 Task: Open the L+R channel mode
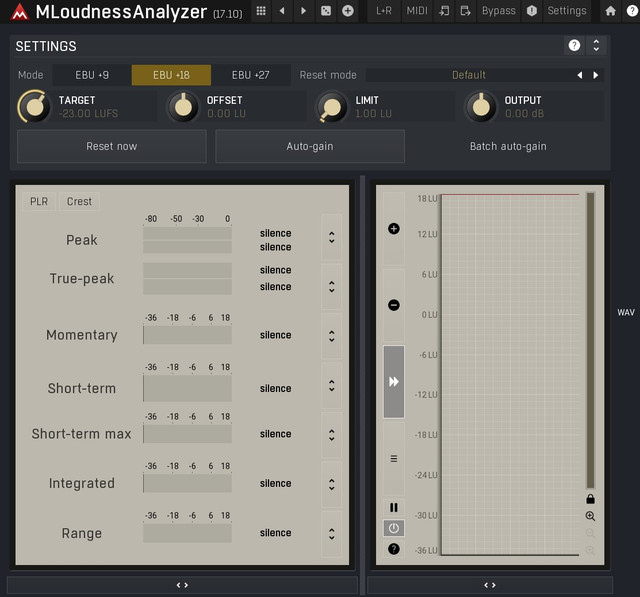click(384, 11)
